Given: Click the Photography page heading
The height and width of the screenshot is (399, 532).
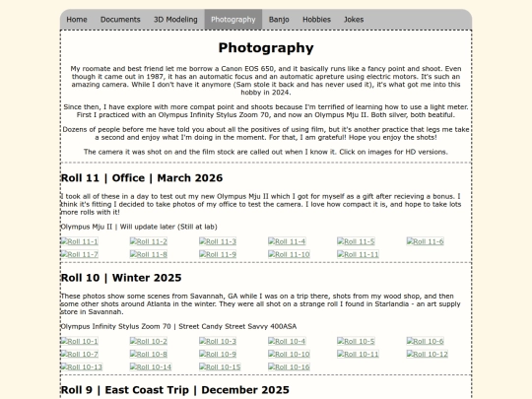Looking at the screenshot, I should [266, 48].
